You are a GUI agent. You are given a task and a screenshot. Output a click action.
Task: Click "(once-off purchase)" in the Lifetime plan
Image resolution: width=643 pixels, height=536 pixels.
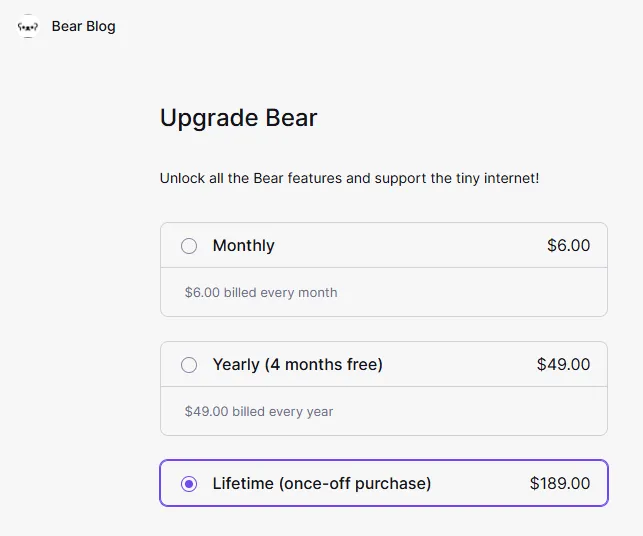click(359, 484)
